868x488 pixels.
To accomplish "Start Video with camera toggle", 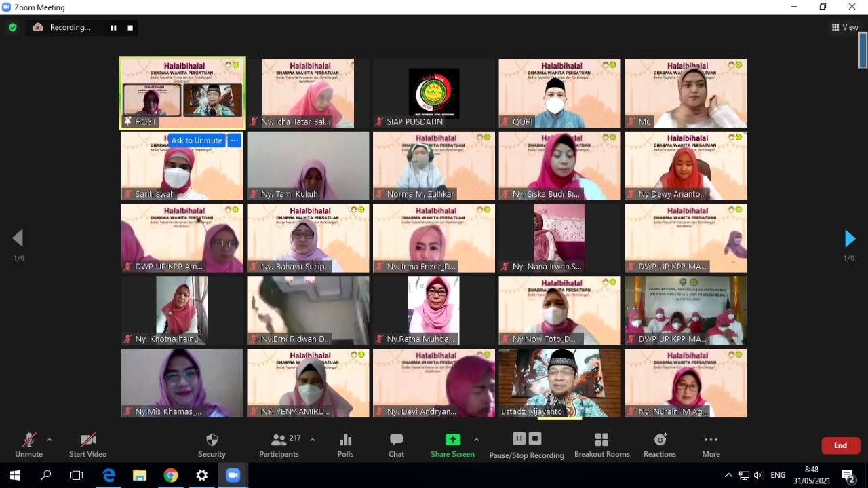I will click(88, 445).
